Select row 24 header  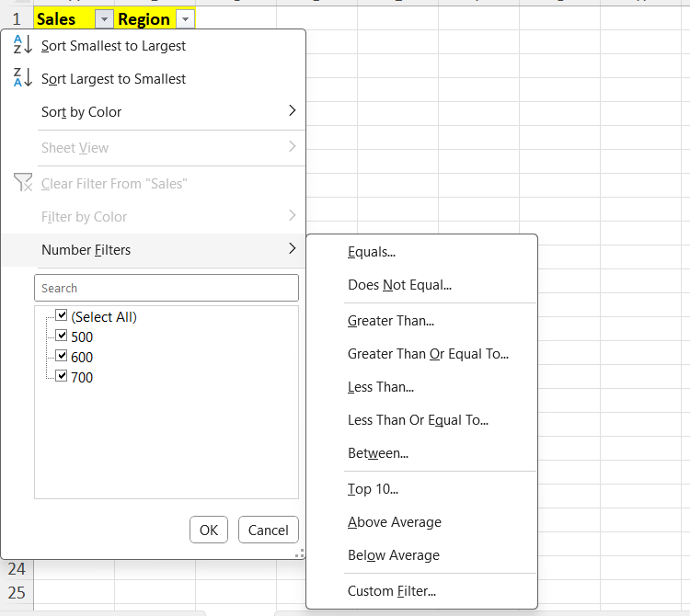point(17,569)
